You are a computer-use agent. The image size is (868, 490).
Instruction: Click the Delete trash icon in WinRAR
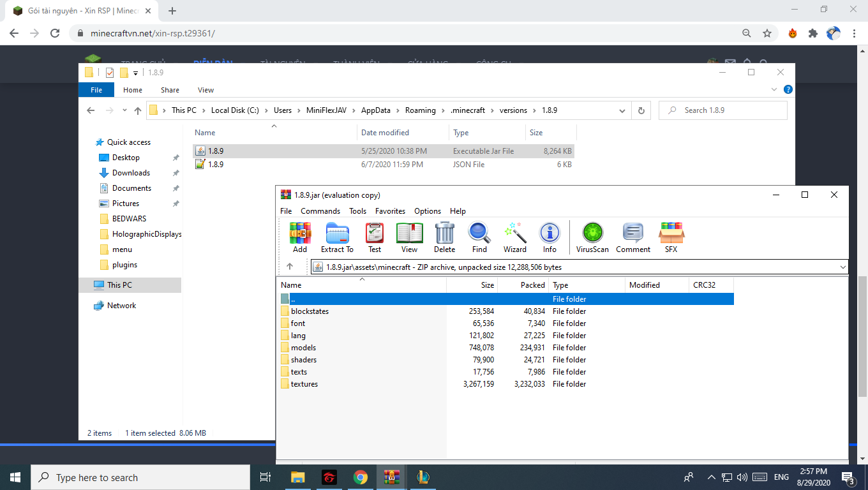coord(444,237)
